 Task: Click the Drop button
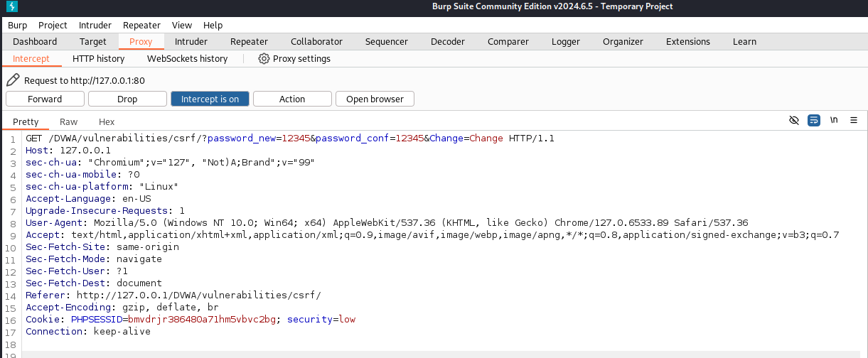point(127,99)
